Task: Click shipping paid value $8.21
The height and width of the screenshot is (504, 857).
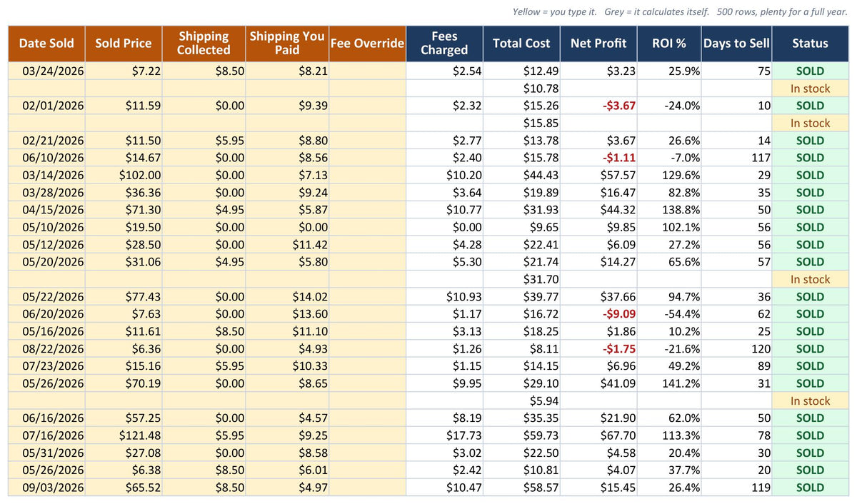Action: 288,71
